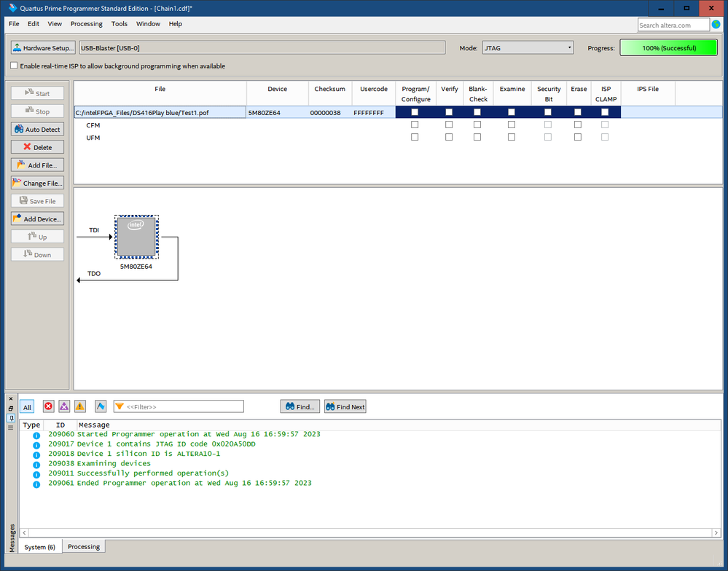Tick Verify checkbox for UFM row
This screenshot has width=728, height=571.
pyautogui.click(x=449, y=137)
